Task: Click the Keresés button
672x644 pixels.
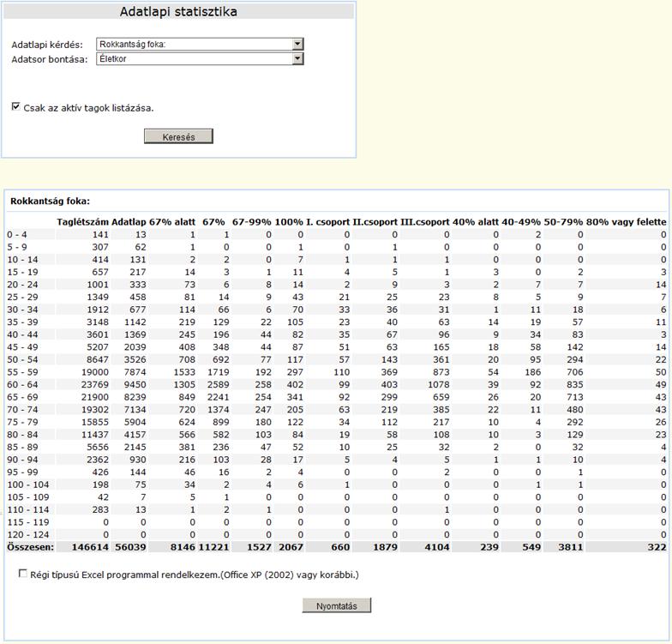Action: coord(178,137)
